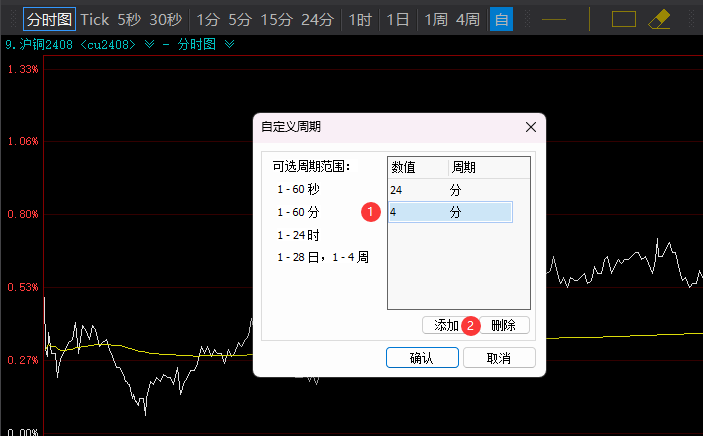Image resolution: width=703 pixels, height=436 pixels.
Task: Select the 5秒 period
Action: (x=129, y=19)
